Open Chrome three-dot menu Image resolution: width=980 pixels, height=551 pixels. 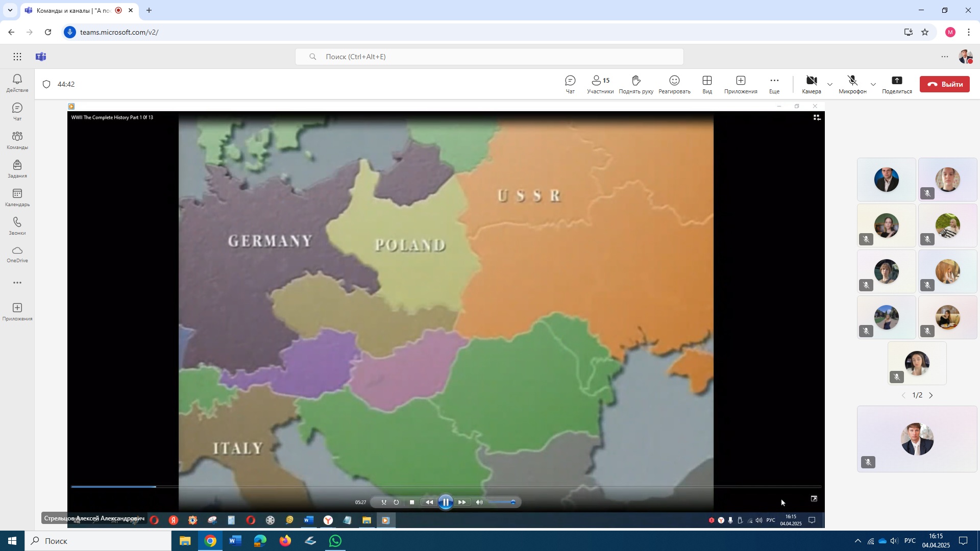tap(969, 32)
